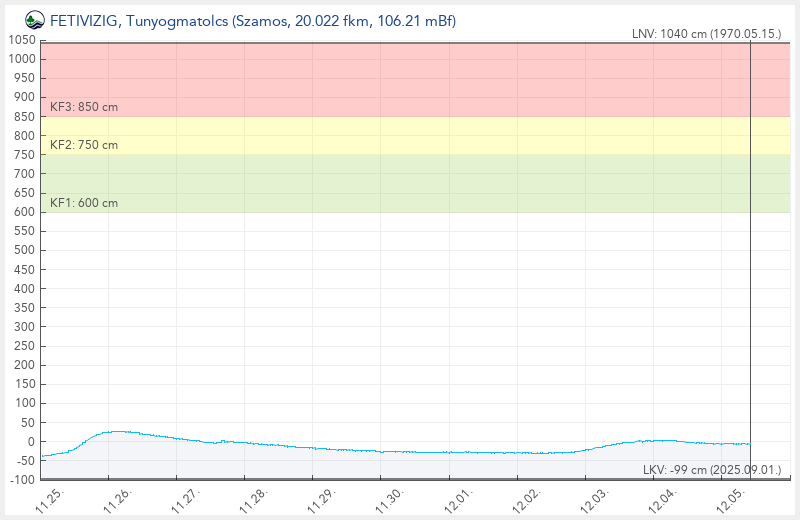This screenshot has width=800, height=520.
Task: Click the 500 value on y-axis
Action: point(23,250)
